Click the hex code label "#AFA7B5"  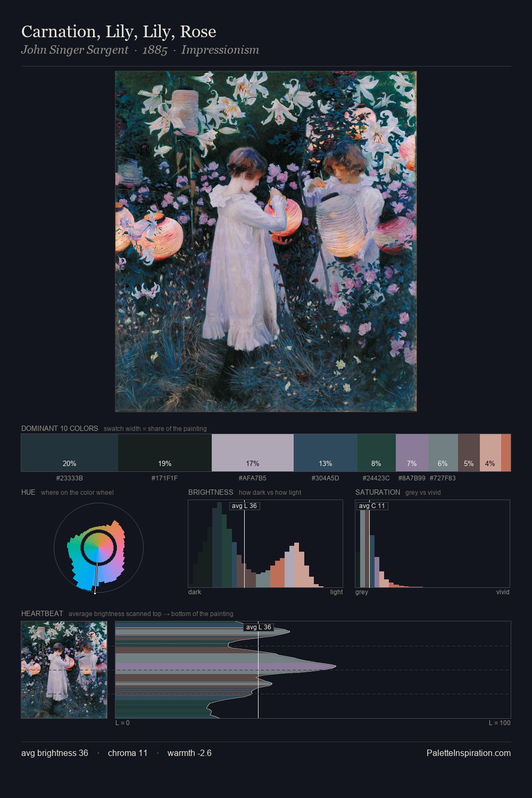[252, 478]
